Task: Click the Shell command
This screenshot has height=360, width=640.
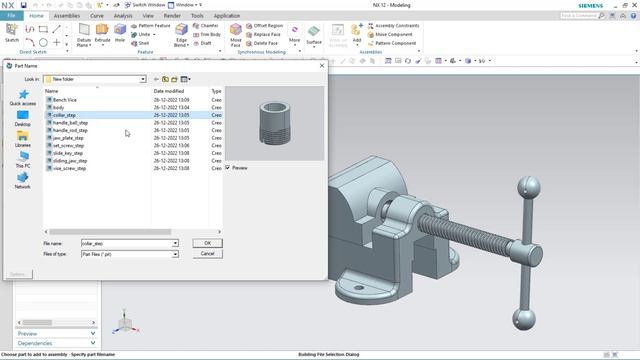Action: [x=140, y=43]
